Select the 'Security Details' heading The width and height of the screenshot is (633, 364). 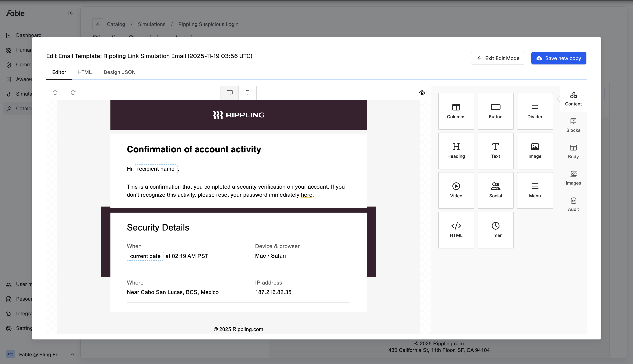click(158, 227)
